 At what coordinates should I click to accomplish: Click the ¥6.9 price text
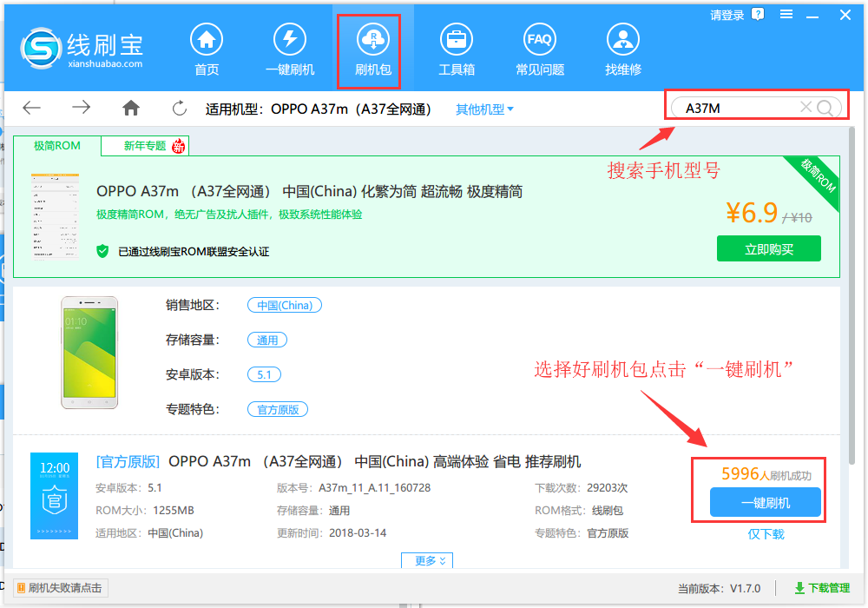point(752,213)
